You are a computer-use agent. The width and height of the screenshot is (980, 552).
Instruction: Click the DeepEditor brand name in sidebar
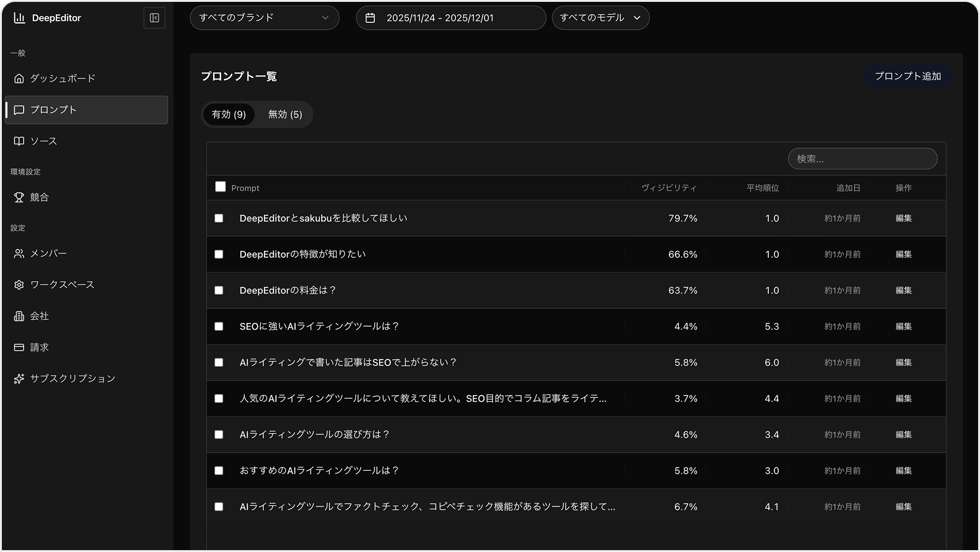point(57,18)
